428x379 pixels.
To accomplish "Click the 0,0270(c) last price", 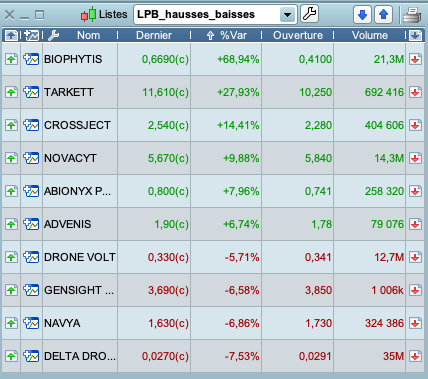I will coord(165,356).
